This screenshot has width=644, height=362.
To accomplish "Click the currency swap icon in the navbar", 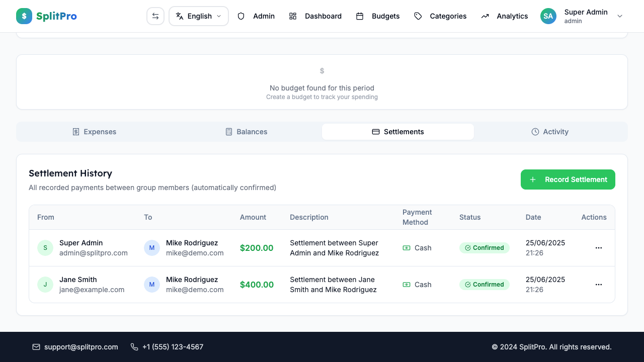I will point(155,16).
